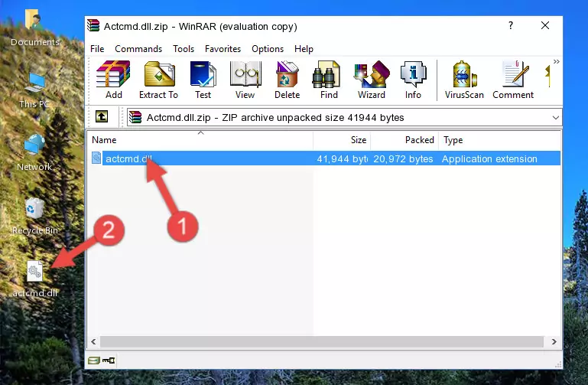Click the actcmd.dll file icon in the list
Viewport: 588px width, 385px height.
(x=96, y=158)
